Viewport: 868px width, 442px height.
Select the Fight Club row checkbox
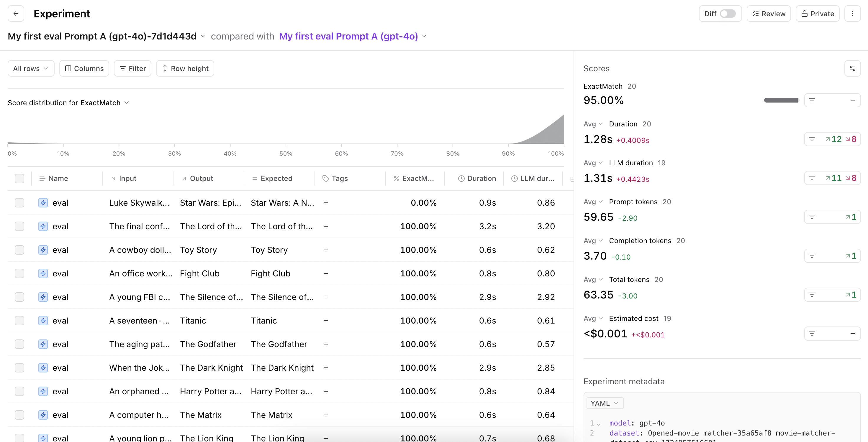tap(19, 273)
